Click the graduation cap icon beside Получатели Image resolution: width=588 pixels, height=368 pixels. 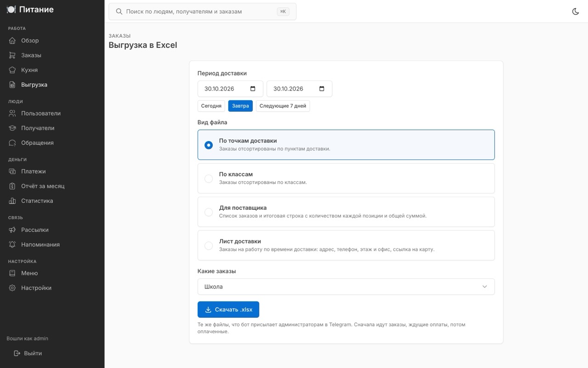point(12,128)
